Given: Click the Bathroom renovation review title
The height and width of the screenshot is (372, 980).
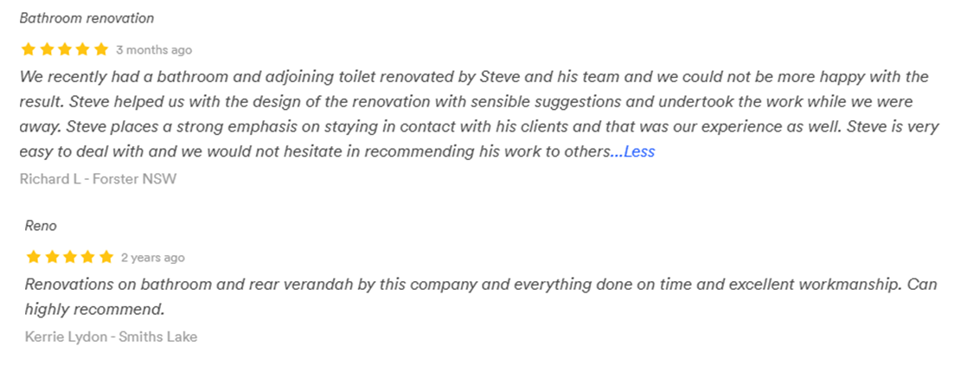Looking at the screenshot, I should pos(86,18).
